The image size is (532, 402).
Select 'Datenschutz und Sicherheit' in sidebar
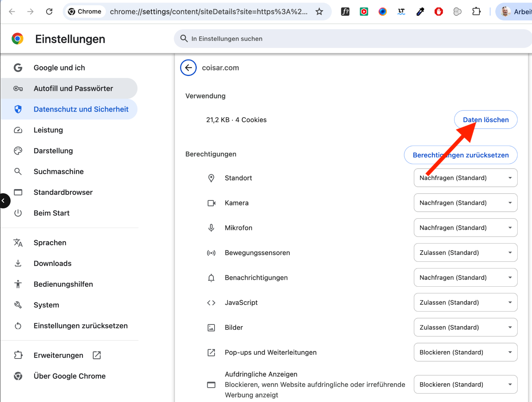click(x=69, y=109)
